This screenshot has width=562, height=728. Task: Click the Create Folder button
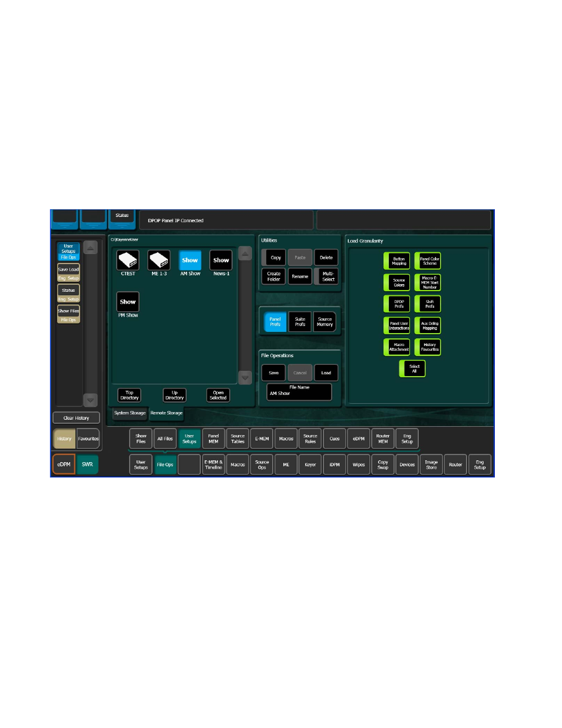pyautogui.click(x=274, y=276)
